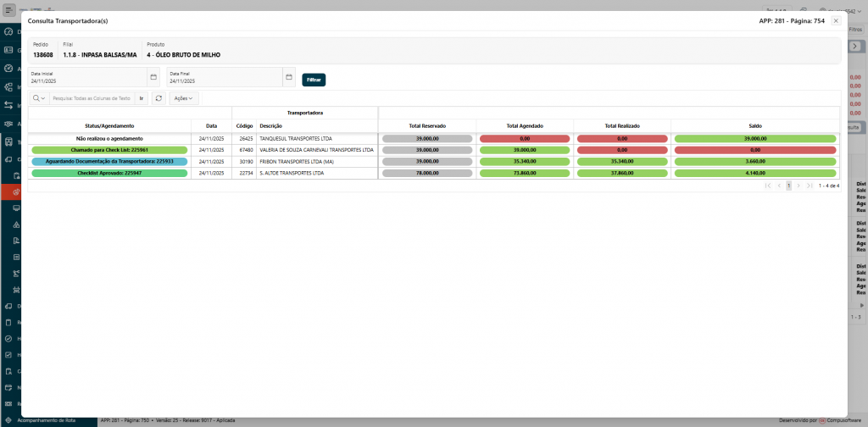The height and width of the screenshot is (427, 868).
Task: Click product '4 - ÓLEO BRUTO DE MILHO'
Action: click(184, 55)
